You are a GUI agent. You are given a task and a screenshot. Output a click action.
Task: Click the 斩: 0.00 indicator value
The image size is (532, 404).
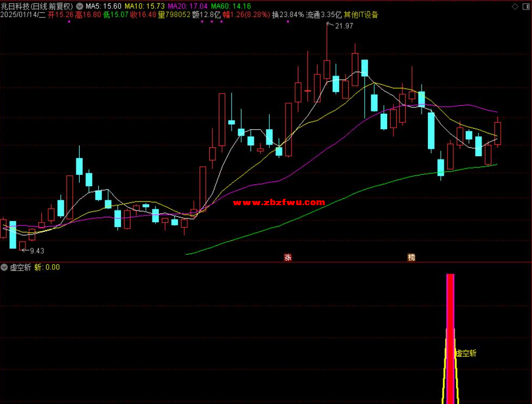(x=47, y=267)
